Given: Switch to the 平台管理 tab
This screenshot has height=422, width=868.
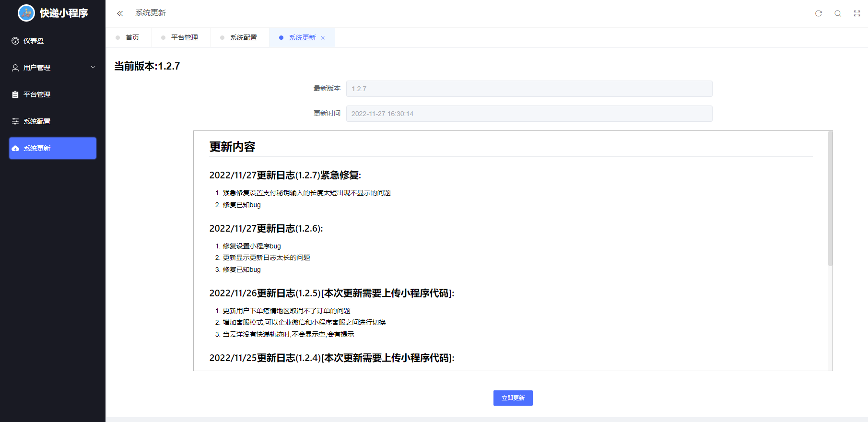Looking at the screenshot, I should (x=184, y=37).
